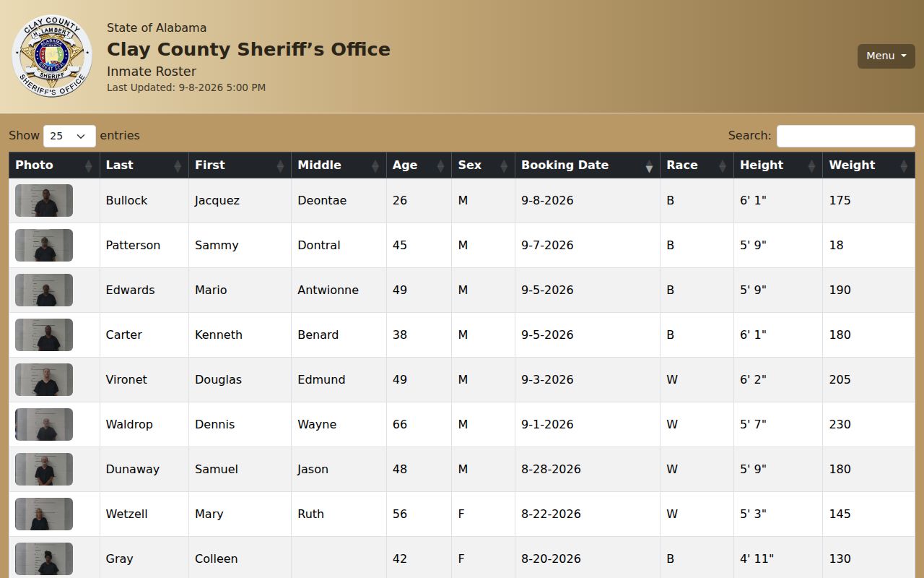
Task: Select the weight value "230"
Action: [840, 425]
